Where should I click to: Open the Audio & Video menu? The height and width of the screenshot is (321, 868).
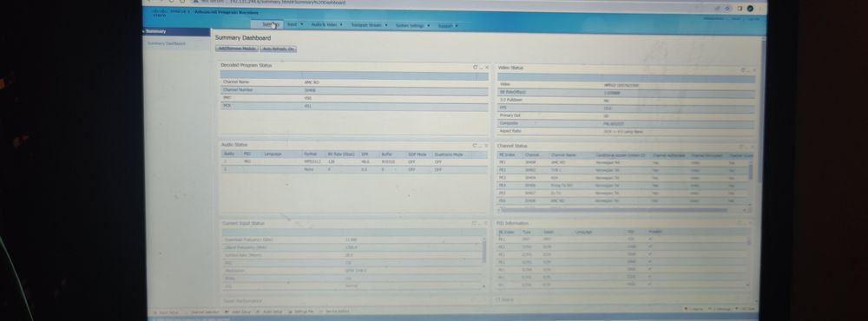326,25
